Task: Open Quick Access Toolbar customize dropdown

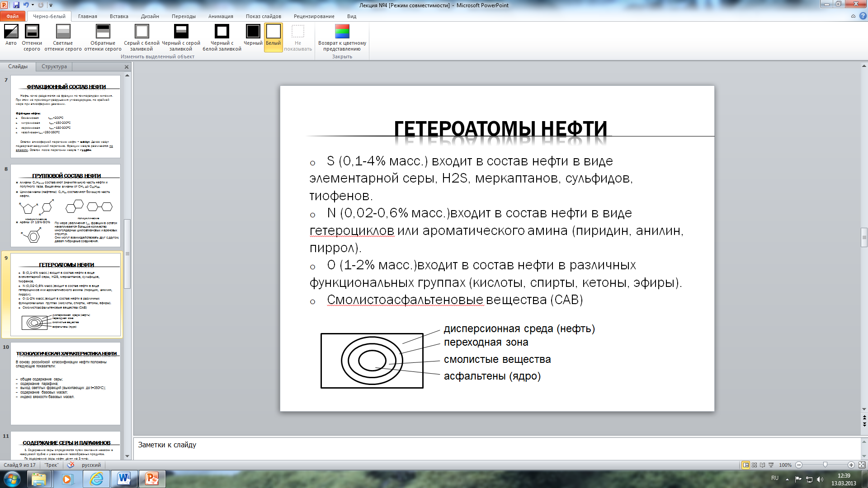Action: 51,5
